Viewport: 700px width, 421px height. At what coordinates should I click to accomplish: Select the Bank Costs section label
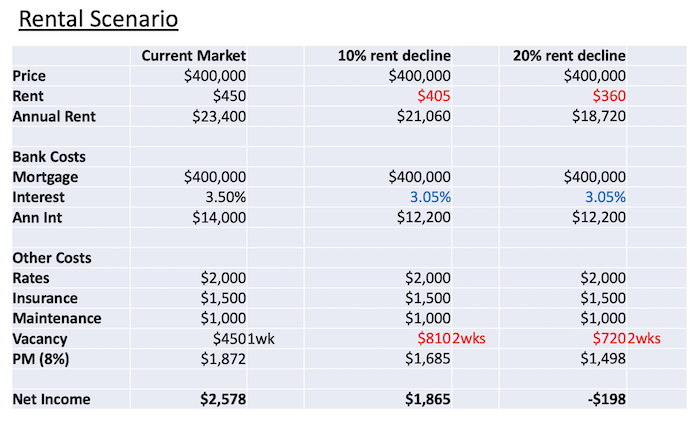tap(49, 157)
